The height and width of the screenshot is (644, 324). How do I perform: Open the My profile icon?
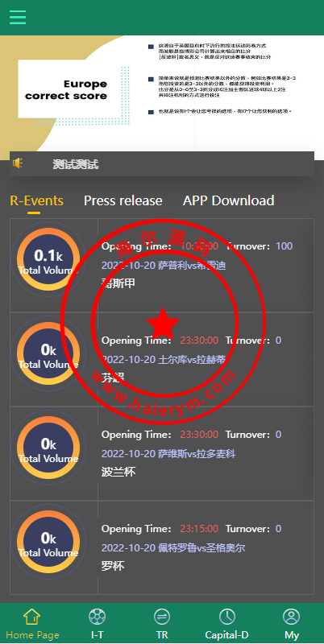292,617
